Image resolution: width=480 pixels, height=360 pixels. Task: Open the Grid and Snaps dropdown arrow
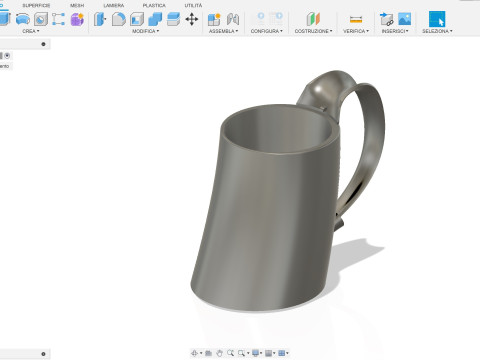274,353
